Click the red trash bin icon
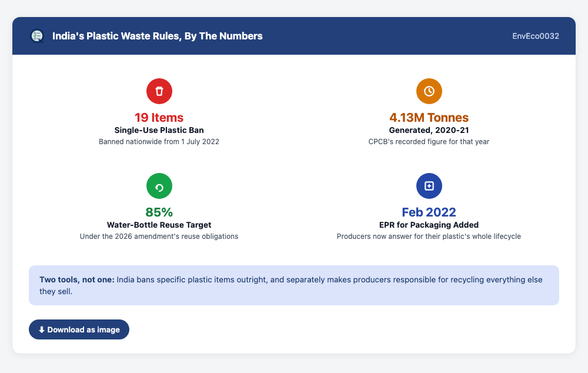The height and width of the screenshot is (373, 588). [x=159, y=91]
